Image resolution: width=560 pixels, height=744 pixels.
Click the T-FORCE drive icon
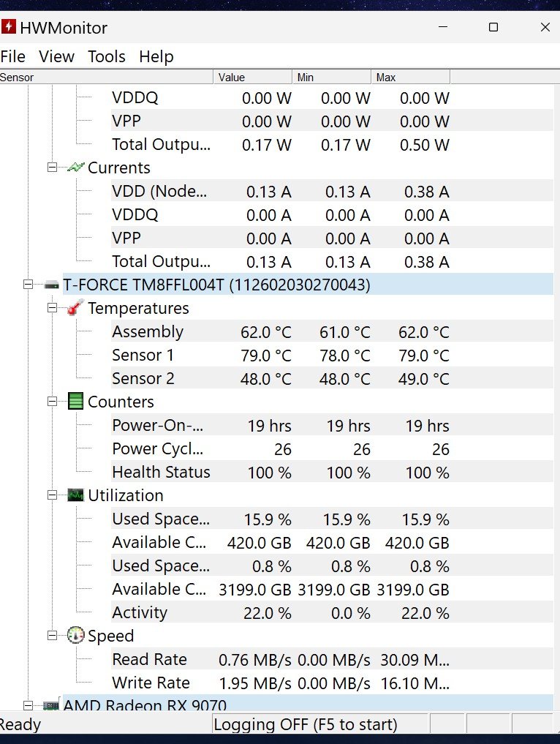coord(51,285)
